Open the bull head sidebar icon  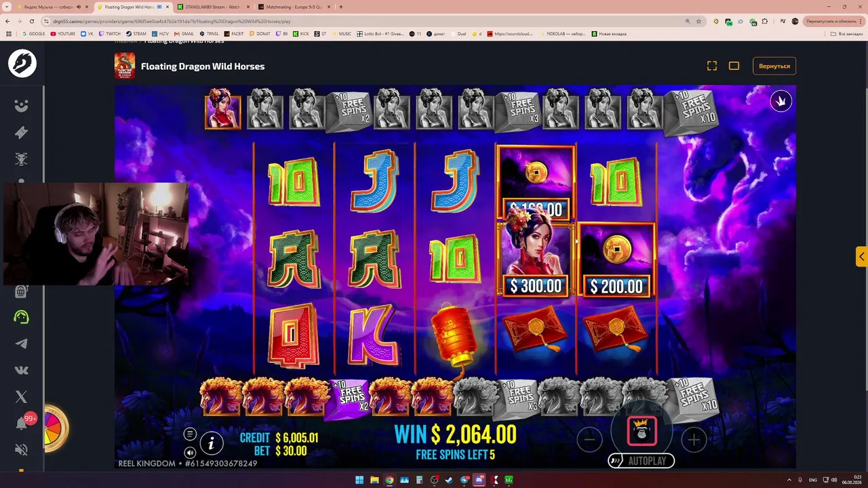tap(22, 159)
